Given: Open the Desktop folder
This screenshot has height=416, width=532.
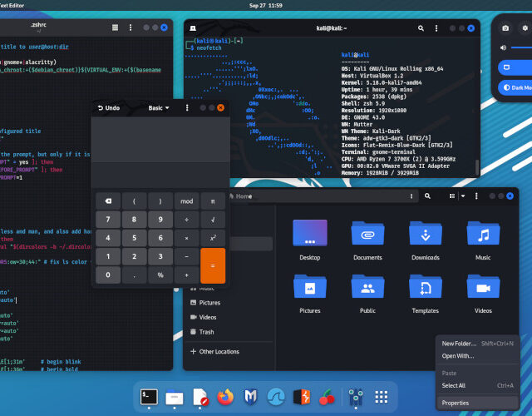Looking at the screenshot, I should tap(310, 240).
